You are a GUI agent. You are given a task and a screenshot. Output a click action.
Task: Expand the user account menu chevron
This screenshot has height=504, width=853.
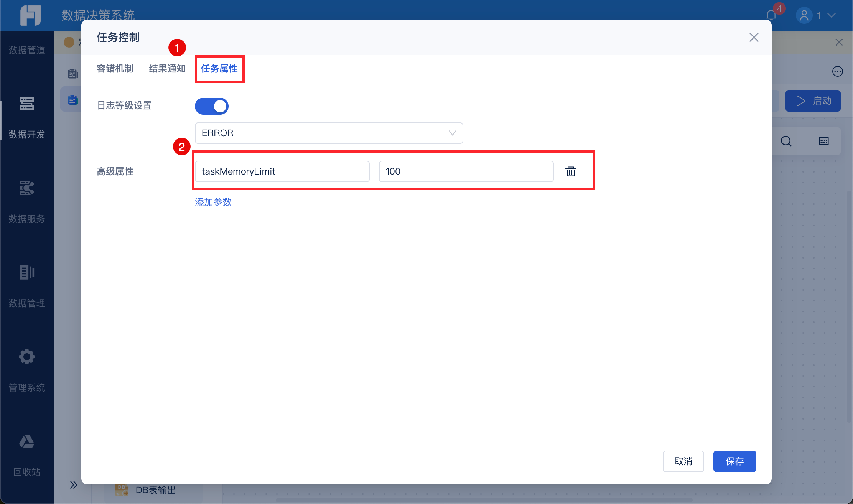point(832,15)
